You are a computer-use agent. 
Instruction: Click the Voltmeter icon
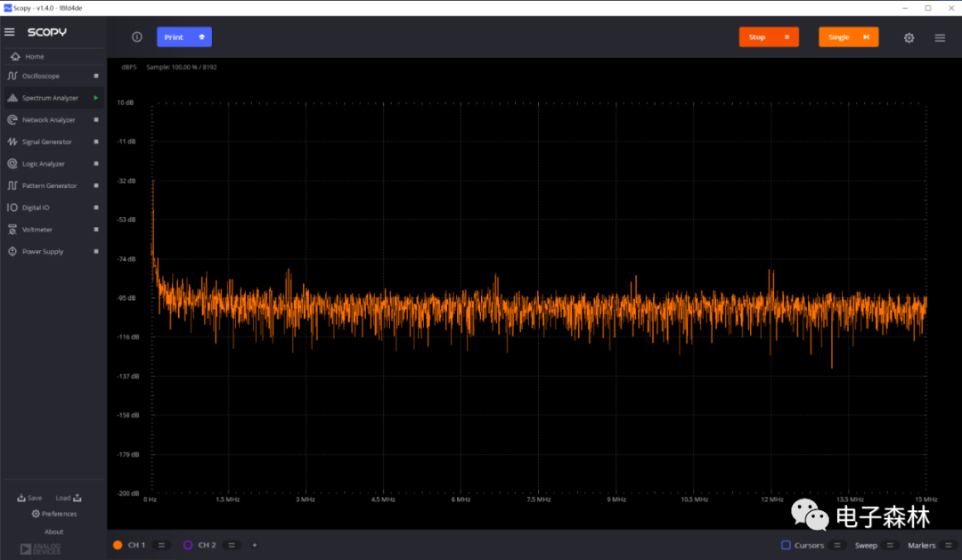coord(12,230)
